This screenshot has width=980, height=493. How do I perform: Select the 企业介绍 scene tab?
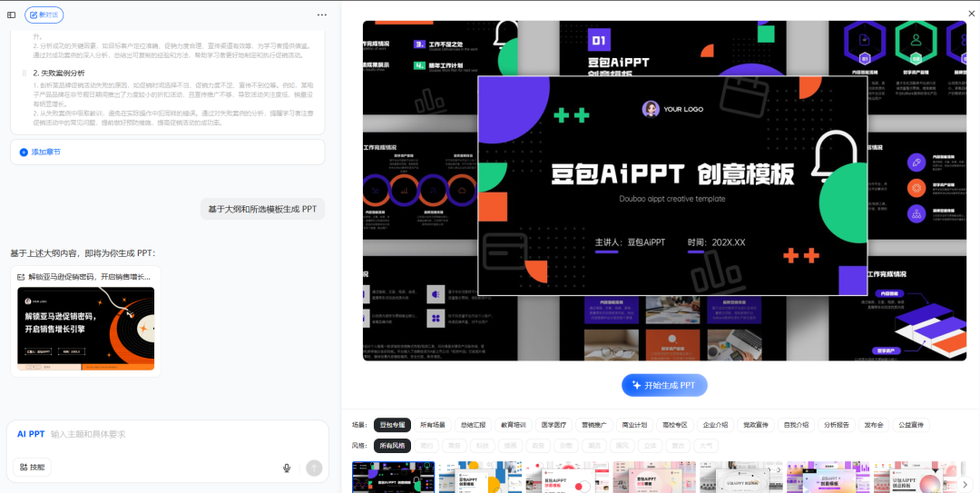pyautogui.click(x=716, y=426)
